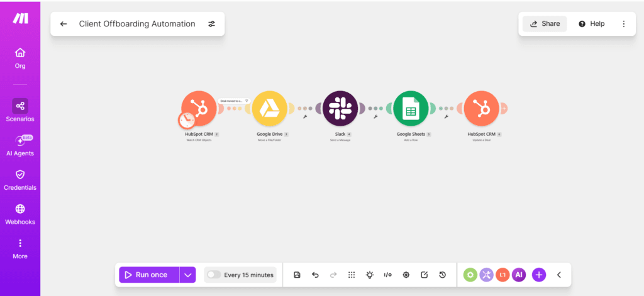
Task: Auto-align modules with the grid icon
Action: (352, 275)
